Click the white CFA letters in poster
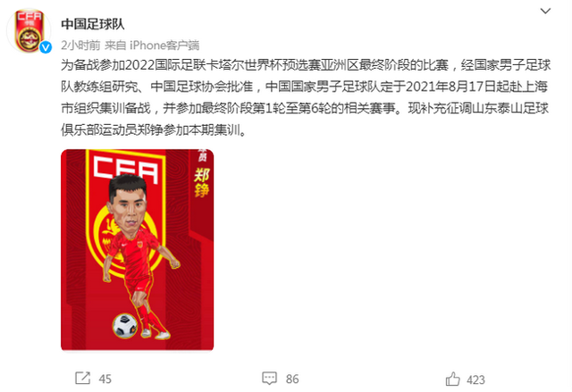 point(126,170)
